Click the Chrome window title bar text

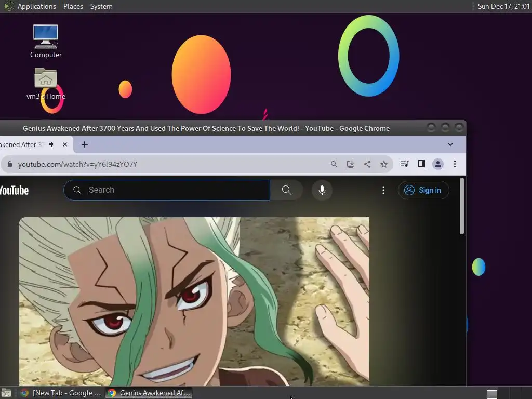point(206,128)
